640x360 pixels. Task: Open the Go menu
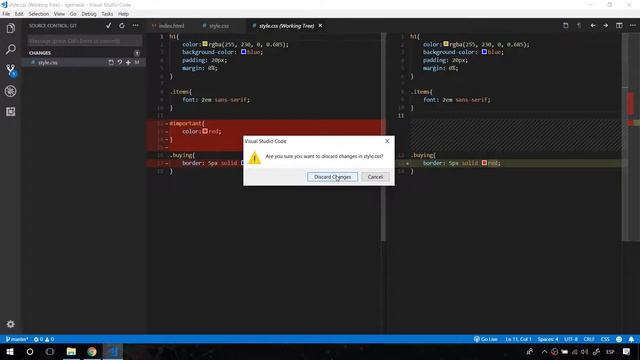tap(73, 14)
